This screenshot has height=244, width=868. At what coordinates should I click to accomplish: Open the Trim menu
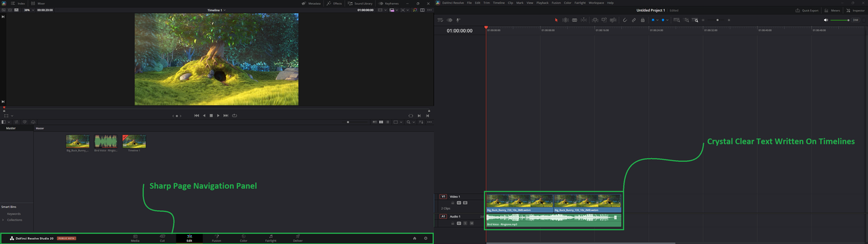(487, 3)
